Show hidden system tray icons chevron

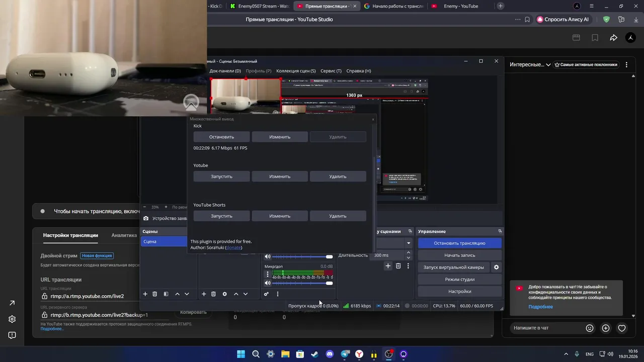pos(566,354)
